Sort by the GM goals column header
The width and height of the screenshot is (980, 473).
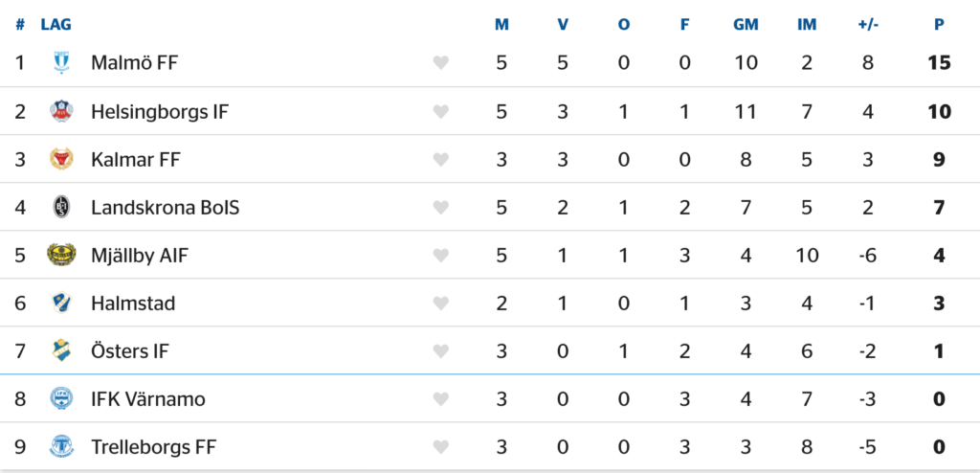746,24
